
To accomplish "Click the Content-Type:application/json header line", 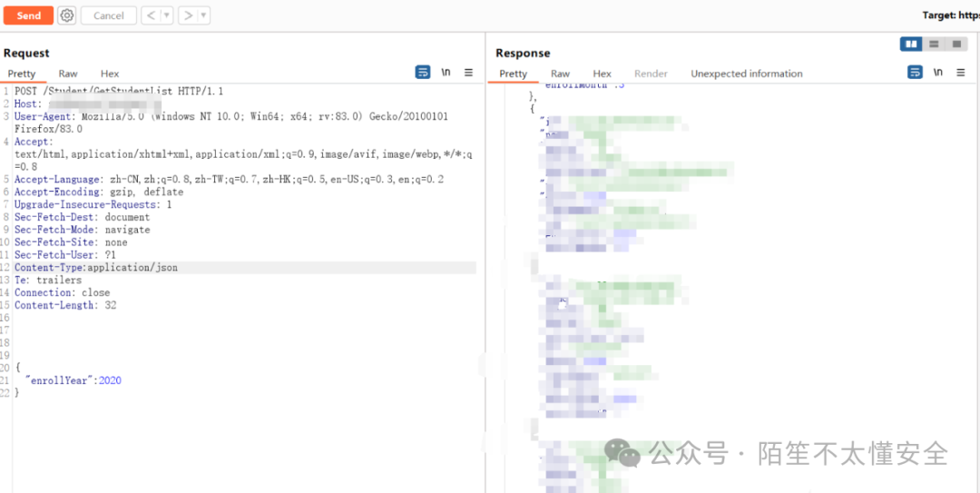I will (96, 268).
